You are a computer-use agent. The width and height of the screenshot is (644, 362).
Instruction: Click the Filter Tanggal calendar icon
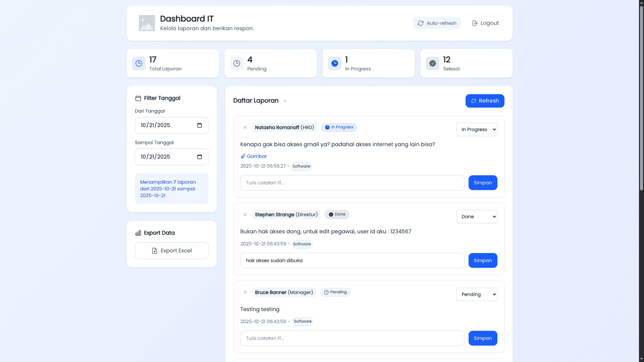[138, 98]
